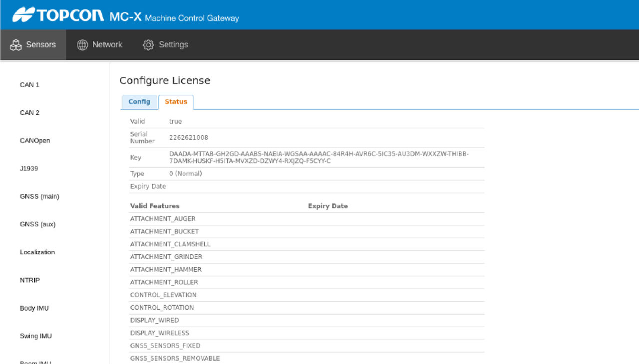Open NTRIP configuration
This screenshot has height=364, width=639.
pos(30,280)
